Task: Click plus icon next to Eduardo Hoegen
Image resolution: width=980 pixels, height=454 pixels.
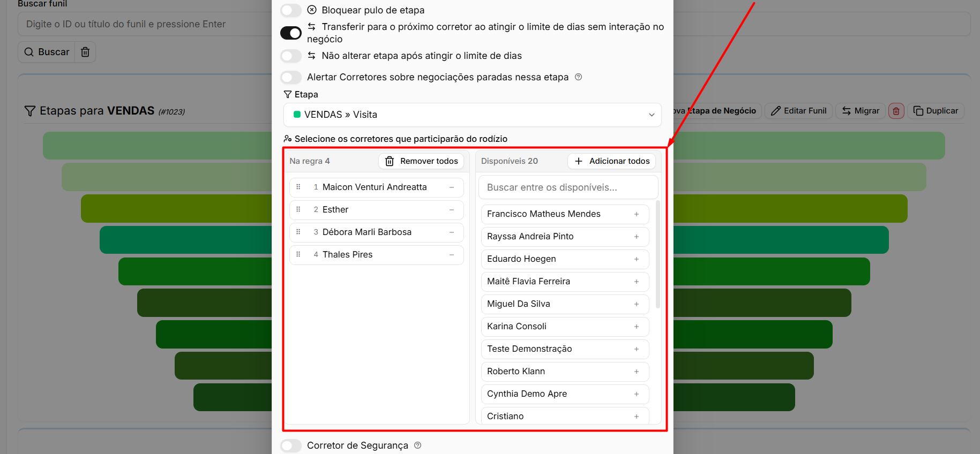Action: (637, 259)
